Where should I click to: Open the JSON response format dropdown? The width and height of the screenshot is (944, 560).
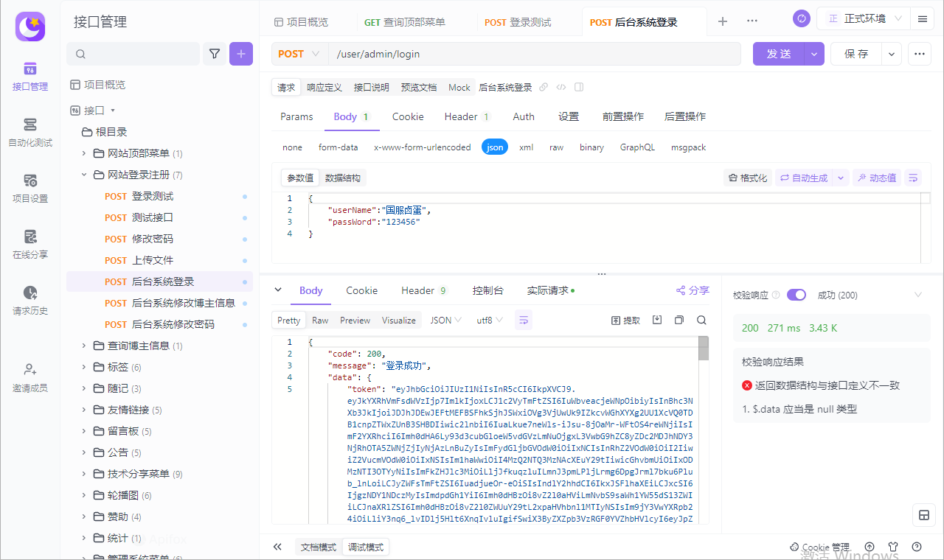point(446,320)
